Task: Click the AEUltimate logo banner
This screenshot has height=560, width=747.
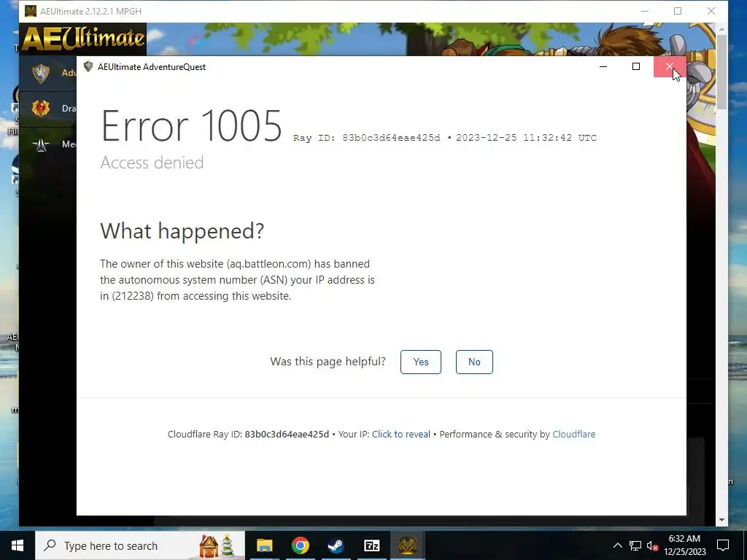Action: click(83, 39)
